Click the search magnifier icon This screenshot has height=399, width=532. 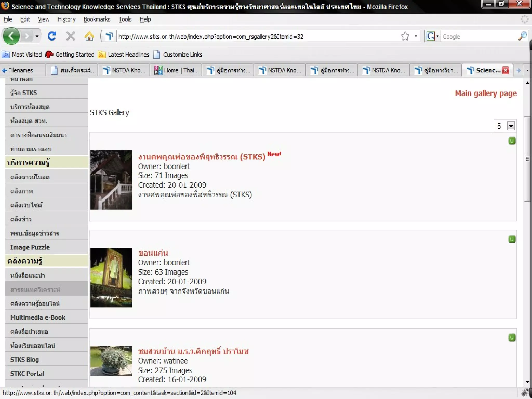coord(522,36)
